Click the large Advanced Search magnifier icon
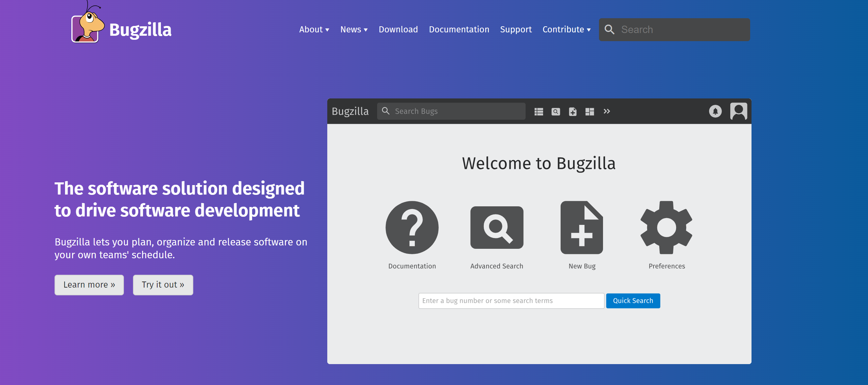 tap(497, 228)
